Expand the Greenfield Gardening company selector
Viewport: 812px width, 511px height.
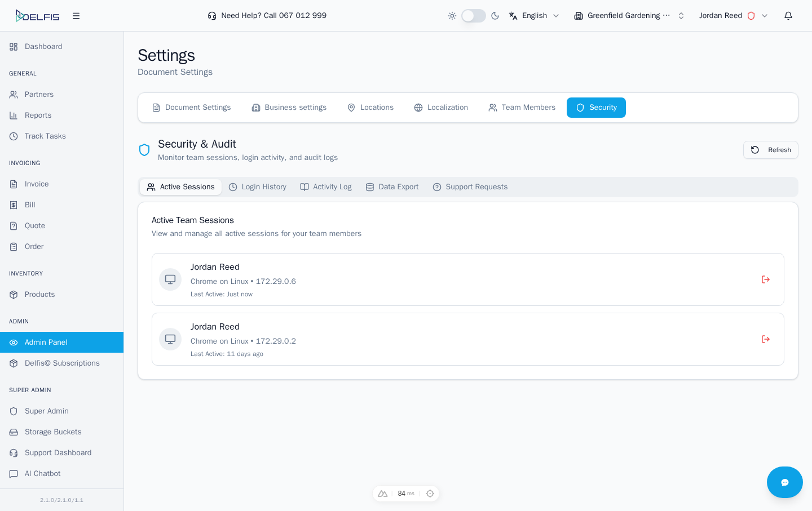629,16
